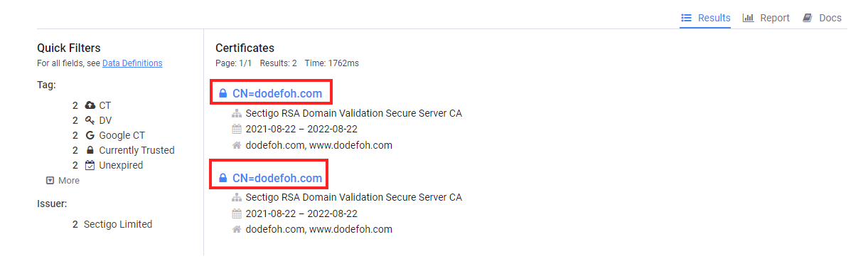
Task: Open the Docs tab
Action: [823, 18]
